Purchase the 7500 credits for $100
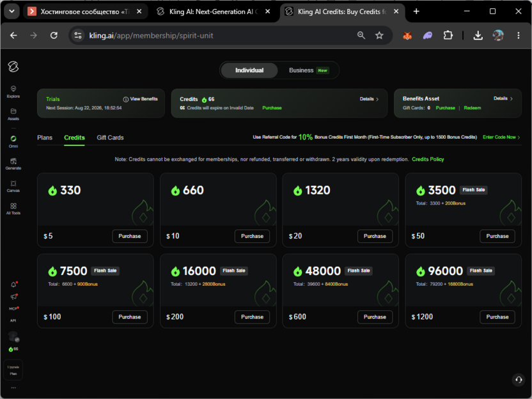The height and width of the screenshot is (399, 532). coord(130,317)
